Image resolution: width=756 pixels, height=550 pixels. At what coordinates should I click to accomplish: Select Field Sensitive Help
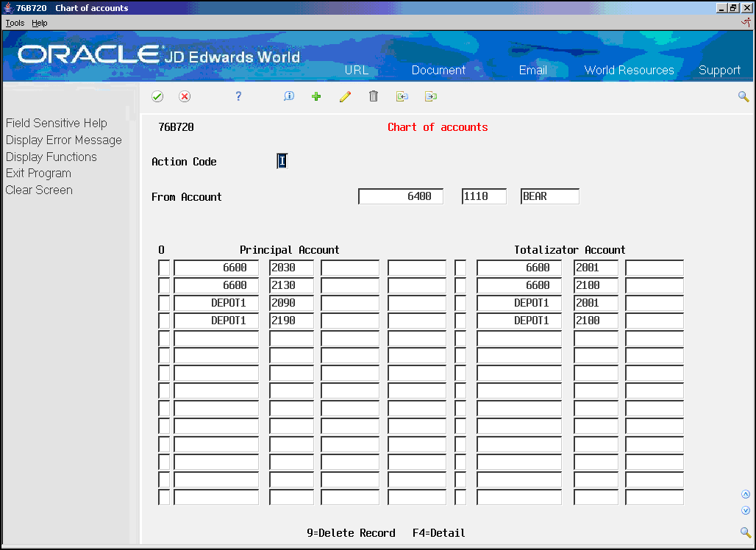57,124
